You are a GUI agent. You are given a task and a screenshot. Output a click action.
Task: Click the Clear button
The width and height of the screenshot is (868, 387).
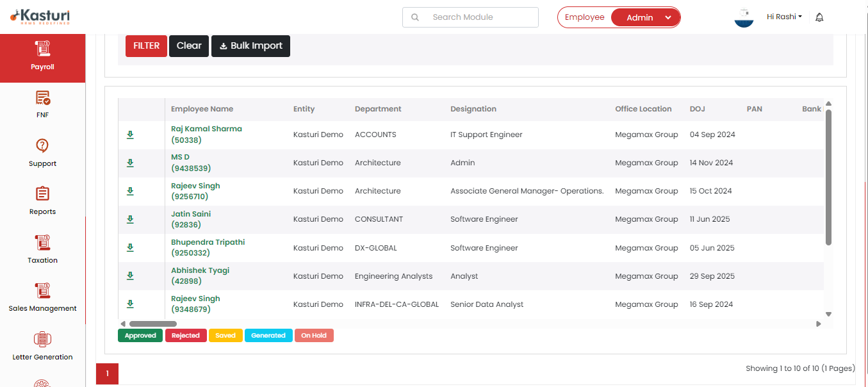[x=189, y=46]
